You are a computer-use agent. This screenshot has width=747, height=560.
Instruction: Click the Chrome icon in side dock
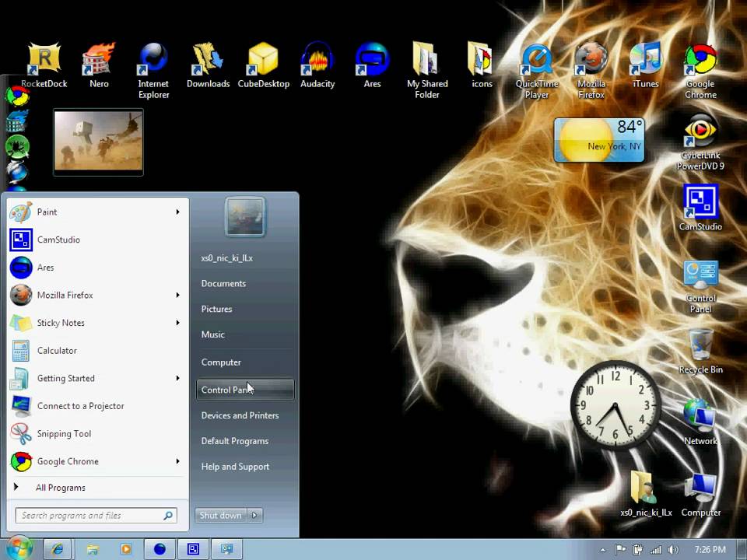pos(18,96)
